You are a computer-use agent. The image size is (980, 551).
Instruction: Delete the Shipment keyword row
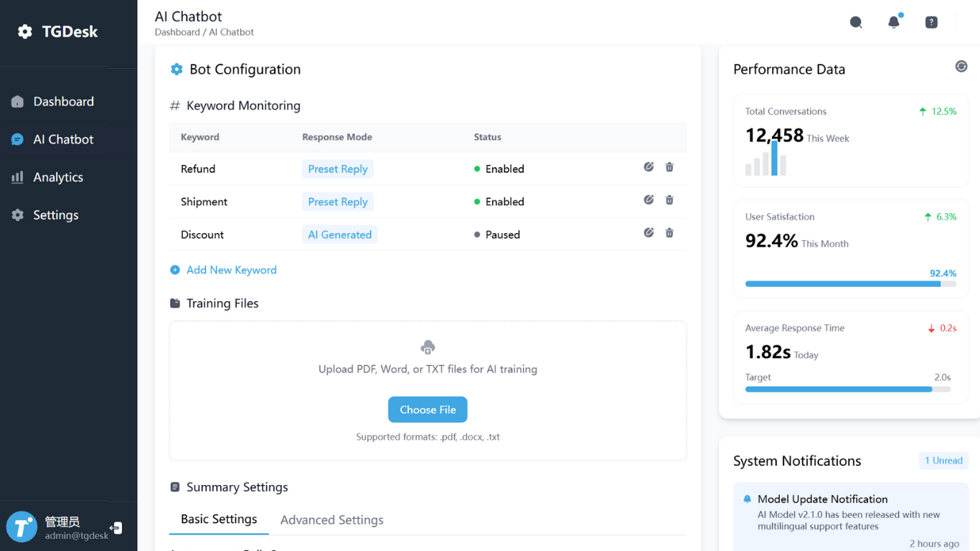coord(669,200)
